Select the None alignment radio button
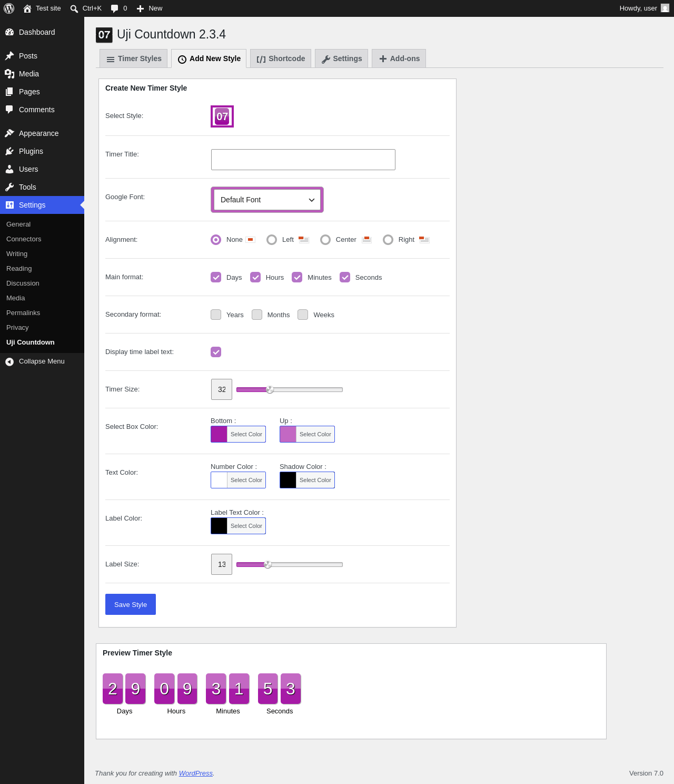The width and height of the screenshot is (674, 784). [216, 240]
